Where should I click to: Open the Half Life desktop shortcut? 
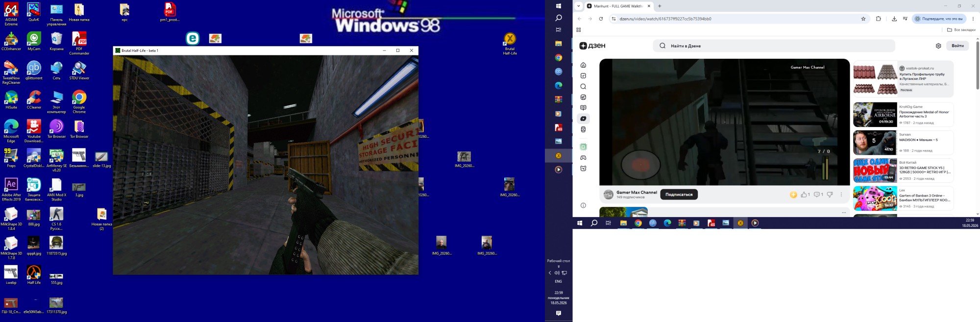(x=34, y=275)
